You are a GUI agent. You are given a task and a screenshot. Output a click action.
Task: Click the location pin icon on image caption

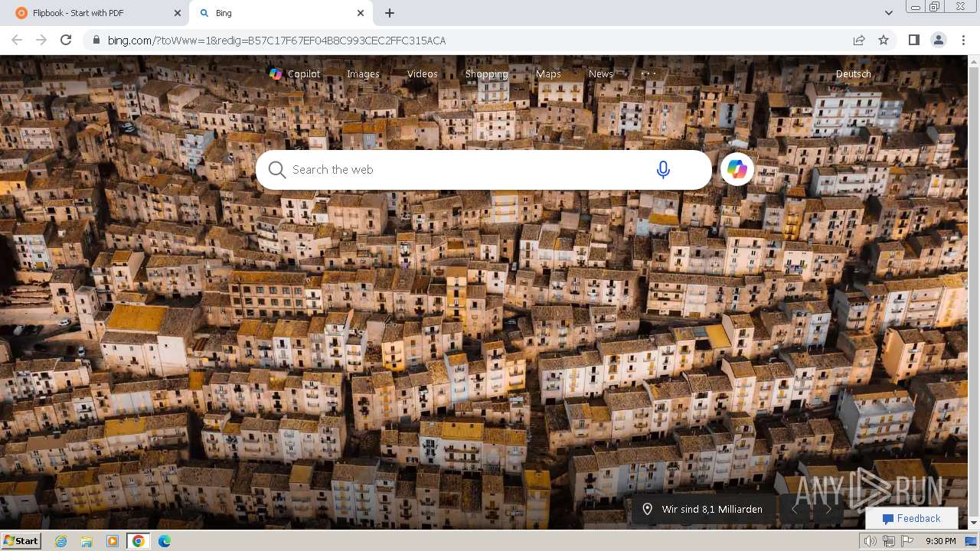[x=647, y=509]
